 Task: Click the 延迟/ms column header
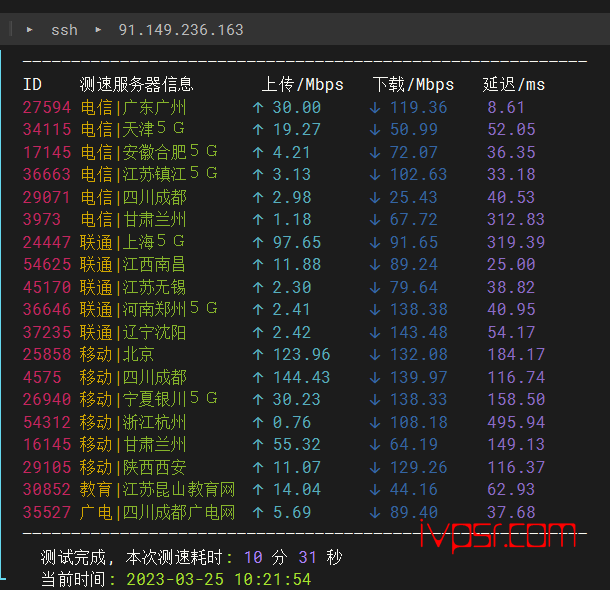coord(514,84)
